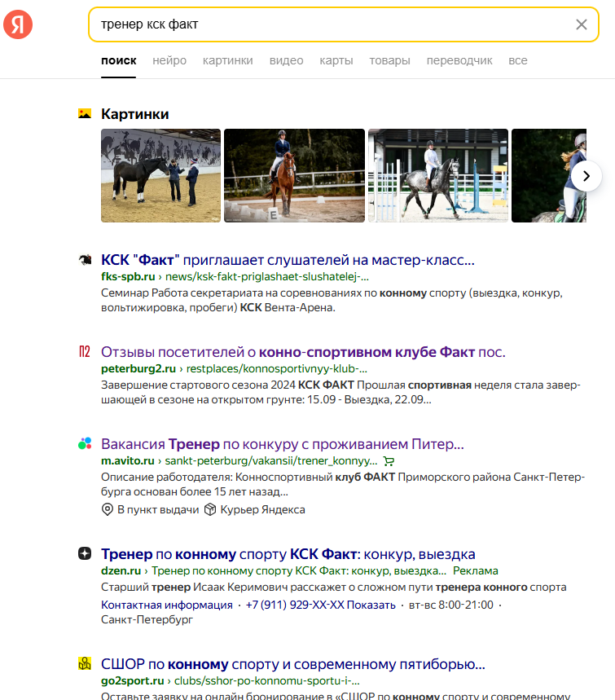Click the Завершение стартового сезона 2024 snippet

click(x=340, y=392)
